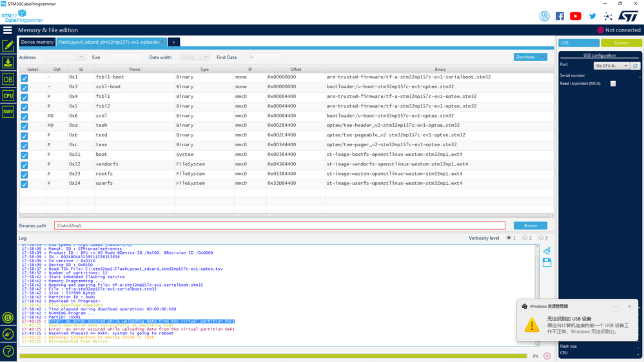Click the Download button
The image size is (644, 362).
coord(526,57)
